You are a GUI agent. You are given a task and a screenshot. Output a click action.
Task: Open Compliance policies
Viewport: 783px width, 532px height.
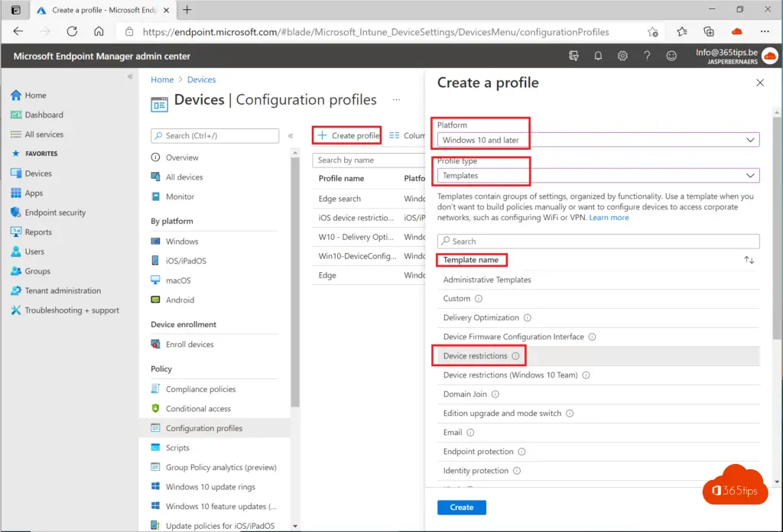pos(200,389)
